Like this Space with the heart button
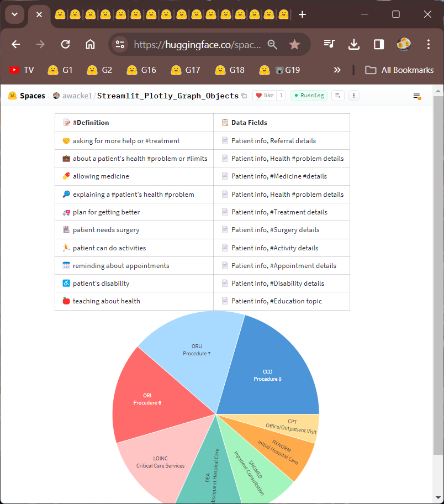444x504 pixels. point(265,96)
